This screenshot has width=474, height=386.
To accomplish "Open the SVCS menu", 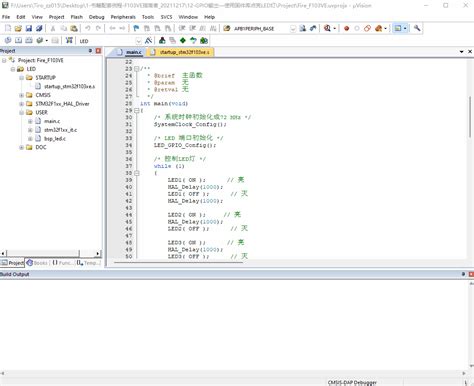I will click(x=166, y=17).
